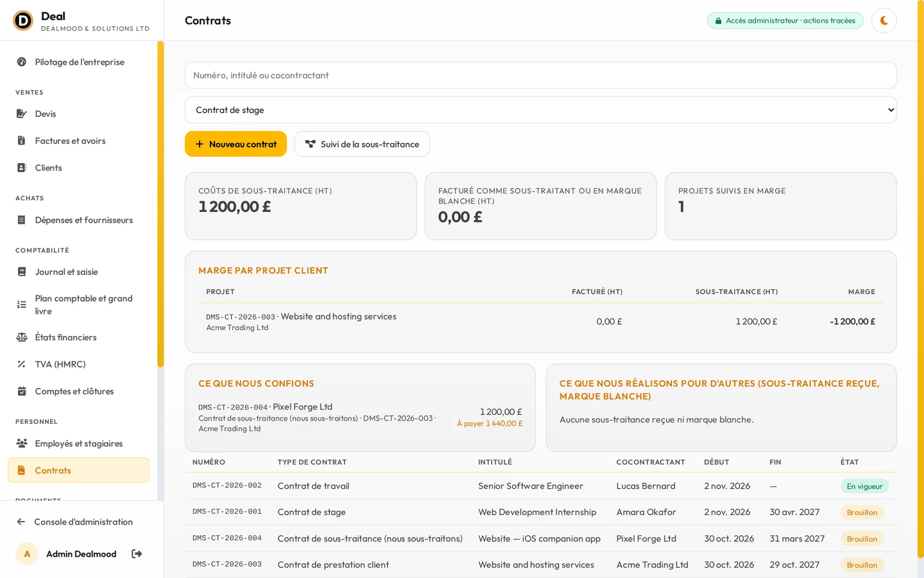Click the -1 200,00 £ margin value
924x578 pixels.
click(852, 321)
